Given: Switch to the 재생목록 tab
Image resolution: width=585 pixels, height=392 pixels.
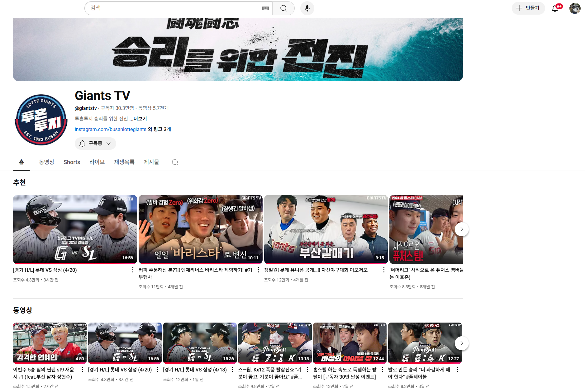Looking at the screenshot, I should pyautogui.click(x=124, y=162).
